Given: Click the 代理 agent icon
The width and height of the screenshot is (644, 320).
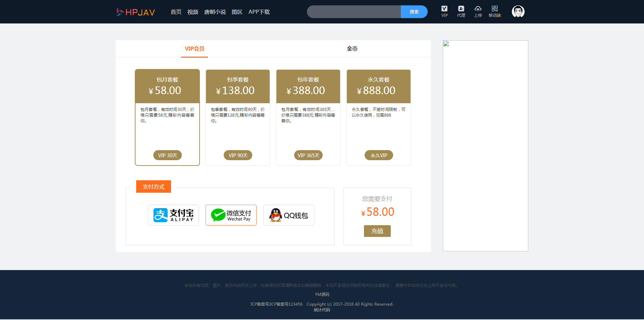Looking at the screenshot, I should pyautogui.click(x=461, y=11).
